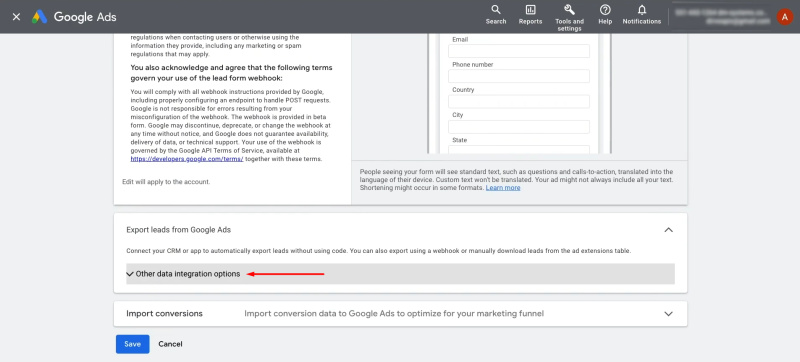Click the Save button
This screenshot has width=800, height=362.
coord(132,344)
